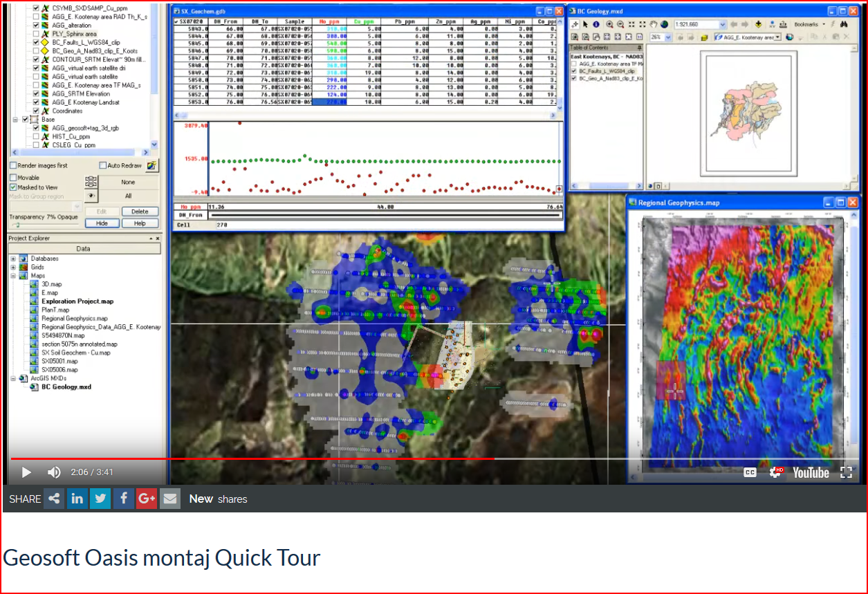The height and width of the screenshot is (594, 868).
Task: Click the Help button in layer panel
Action: click(x=140, y=223)
